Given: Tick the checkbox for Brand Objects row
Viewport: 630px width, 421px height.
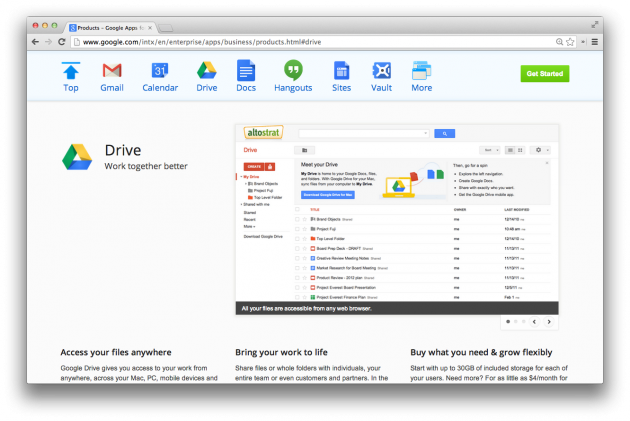Looking at the screenshot, I should coord(297,219).
